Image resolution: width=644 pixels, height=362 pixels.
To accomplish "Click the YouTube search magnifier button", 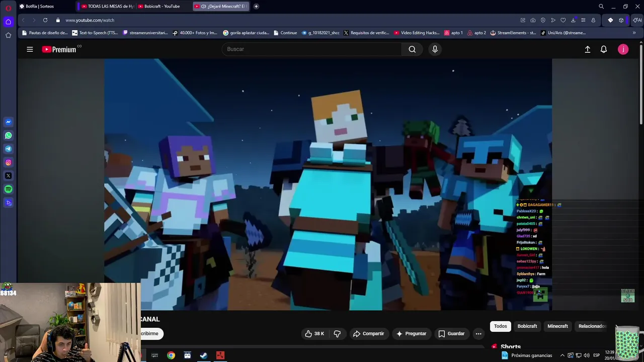I will [412, 49].
